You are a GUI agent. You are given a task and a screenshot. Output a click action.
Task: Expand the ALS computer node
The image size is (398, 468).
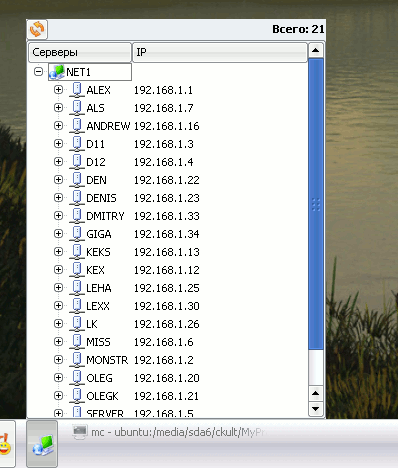[x=58, y=108]
